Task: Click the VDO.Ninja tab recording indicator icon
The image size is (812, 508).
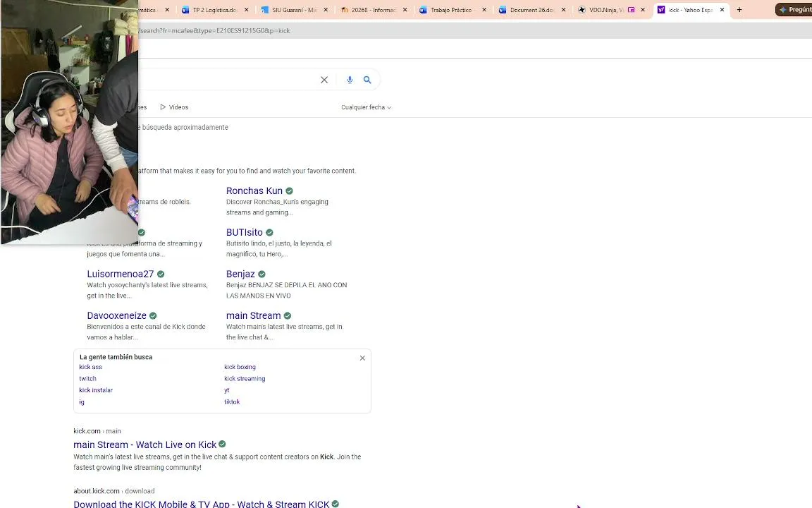Action: tap(632, 10)
